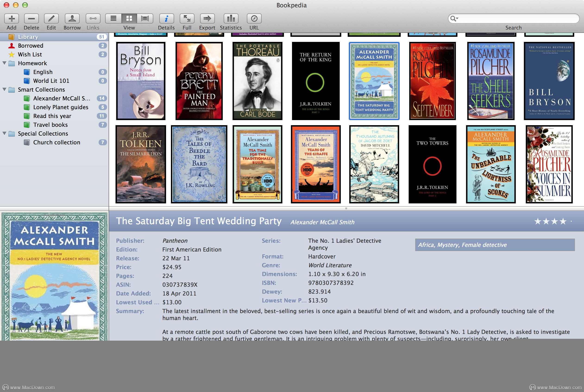Switch to cover flow view mode
The image size is (584, 392).
pos(145,19)
